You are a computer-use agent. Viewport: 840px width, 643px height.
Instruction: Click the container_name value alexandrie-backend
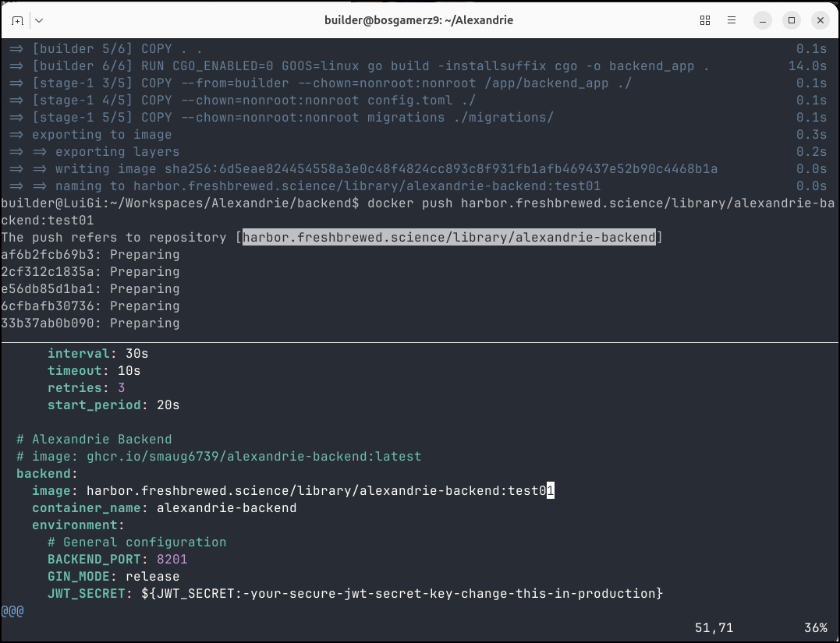click(x=226, y=508)
